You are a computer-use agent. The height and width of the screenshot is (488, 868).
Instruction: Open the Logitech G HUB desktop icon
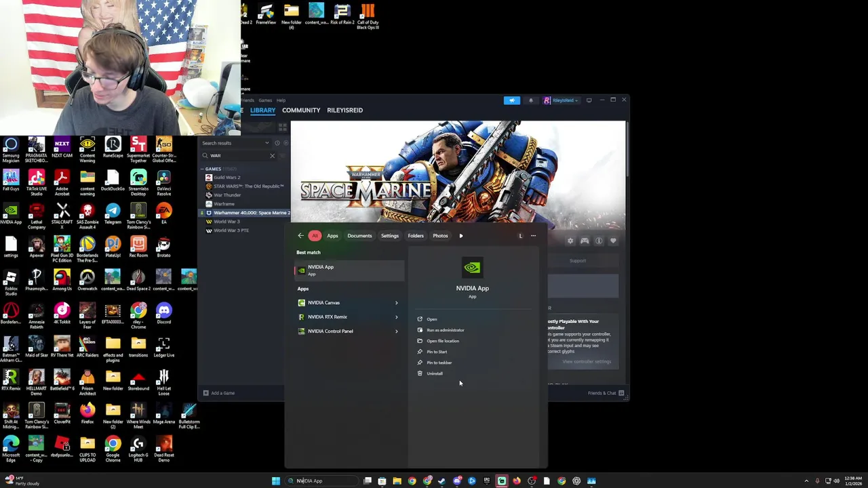(x=138, y=447)
